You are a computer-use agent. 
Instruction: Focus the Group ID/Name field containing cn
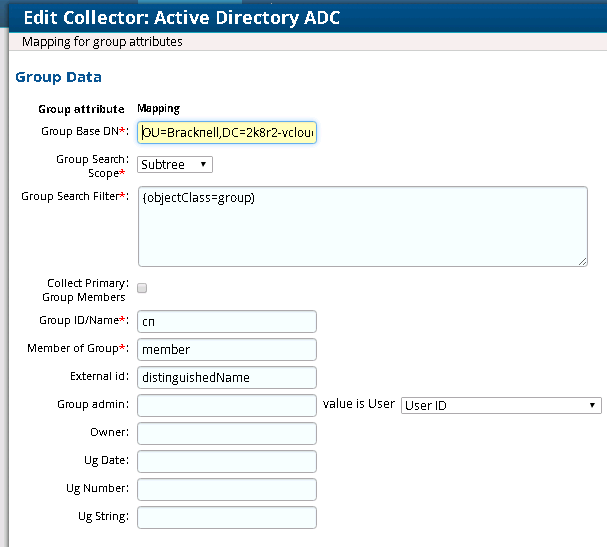[x=227, y=321]
